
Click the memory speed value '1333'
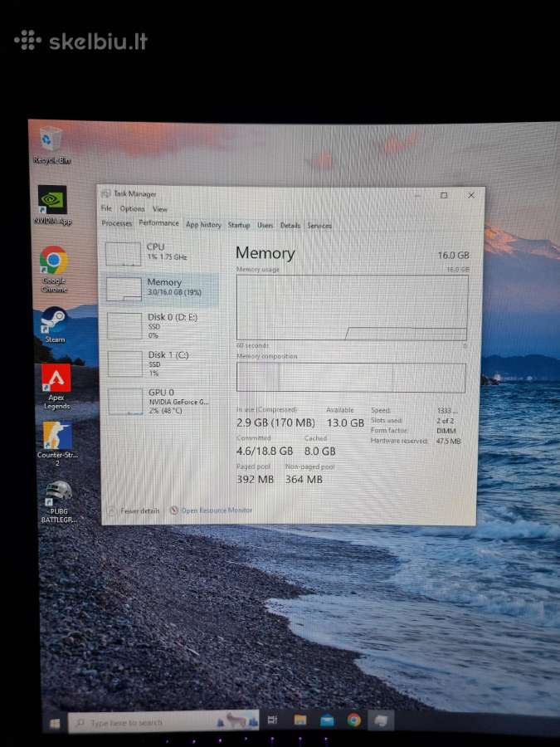tap(446, 410)
